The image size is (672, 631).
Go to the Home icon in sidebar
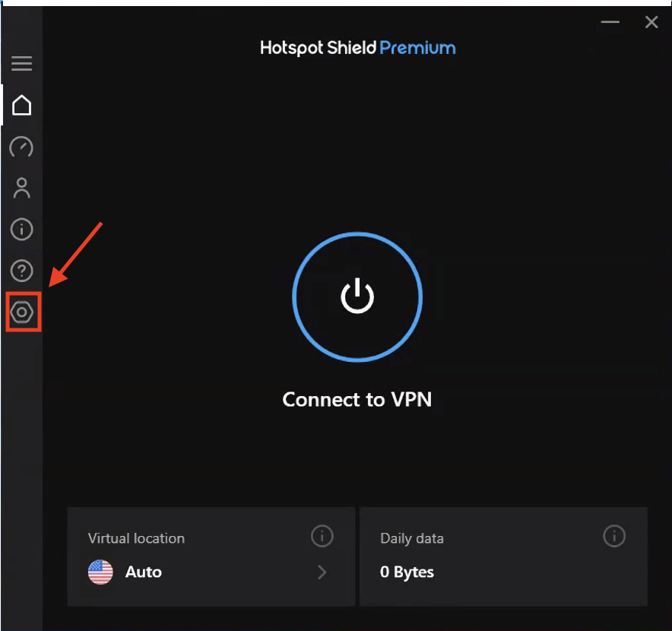[21, 105]
